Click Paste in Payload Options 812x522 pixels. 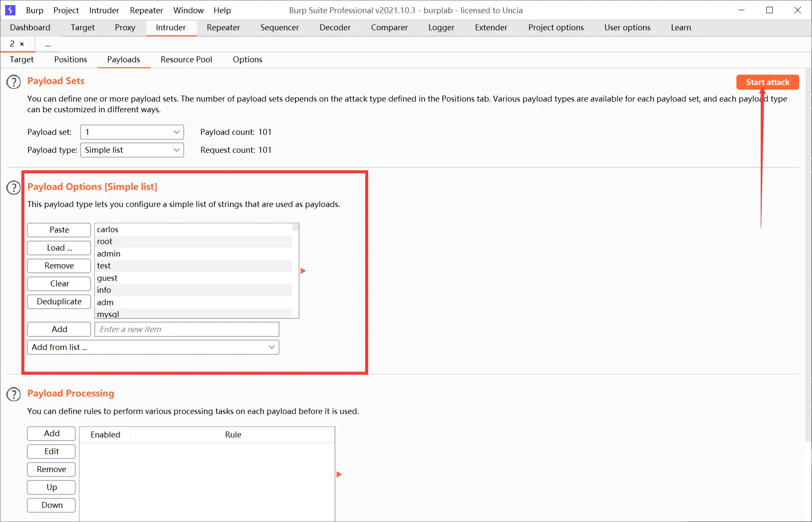click(x=59, y=230)
